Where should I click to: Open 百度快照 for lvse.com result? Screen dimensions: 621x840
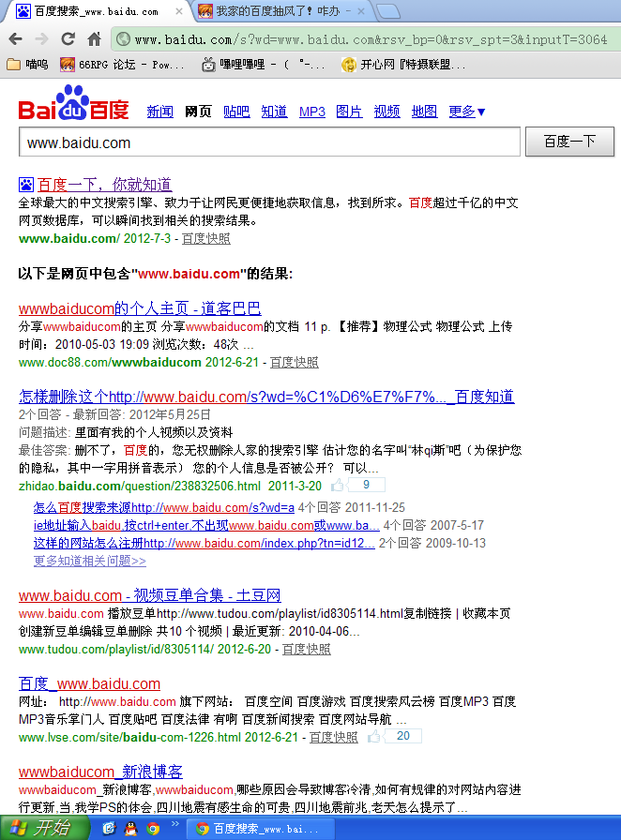pyautogui.click(x=334, y=737)
